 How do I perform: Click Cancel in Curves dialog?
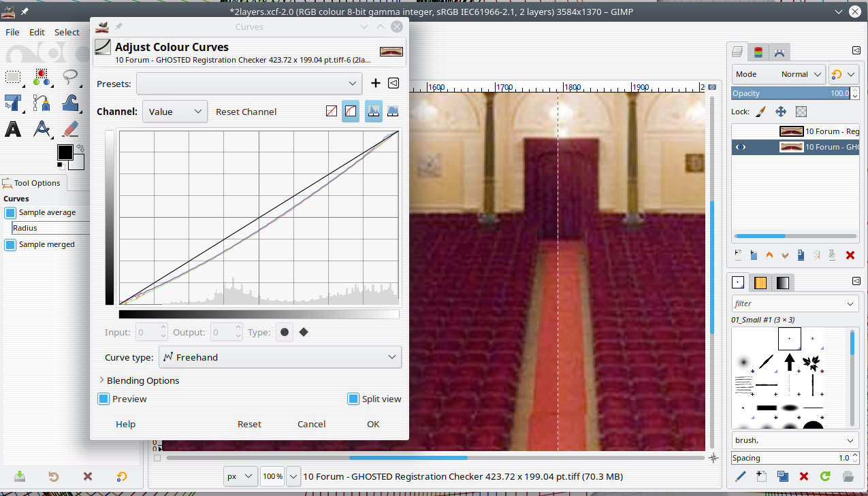point(311,424)
